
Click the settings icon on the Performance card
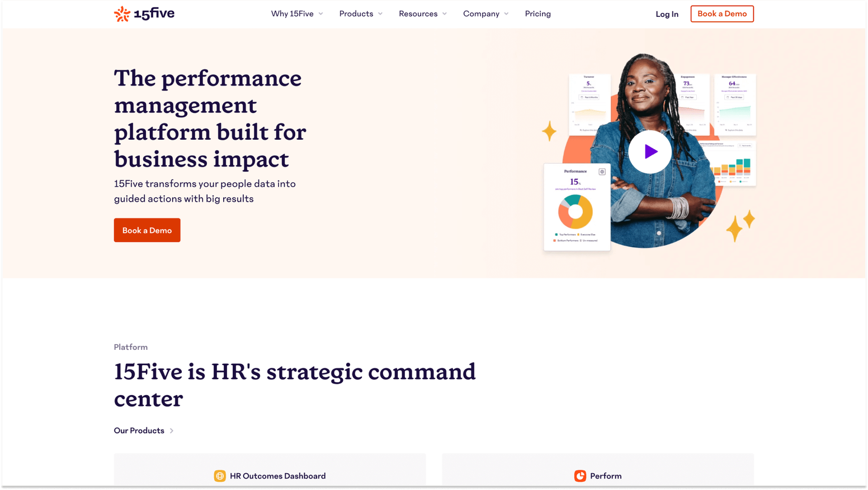point(602,172)
